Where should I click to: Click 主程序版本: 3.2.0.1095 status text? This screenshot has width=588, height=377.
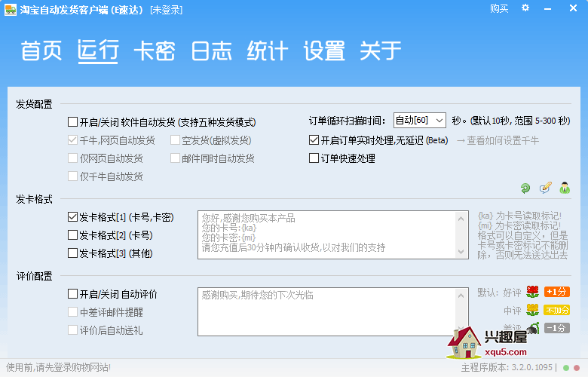point(507,367)
